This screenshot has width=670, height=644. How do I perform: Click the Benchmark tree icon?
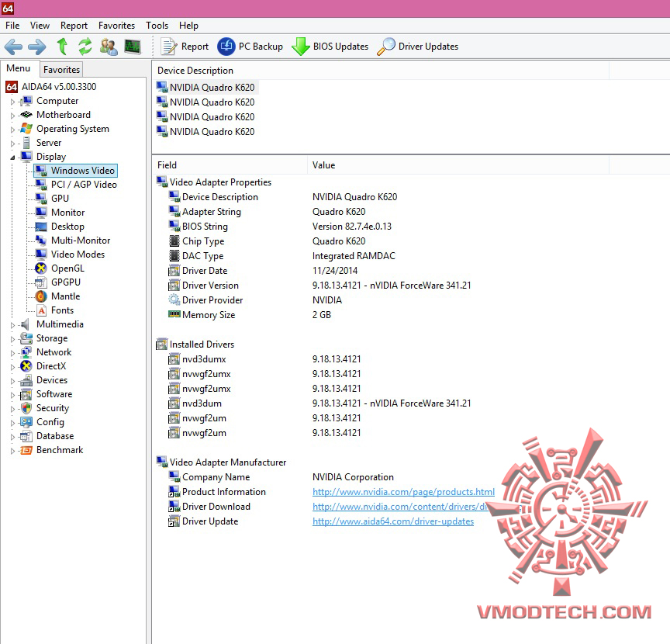(x=26, y=450)
